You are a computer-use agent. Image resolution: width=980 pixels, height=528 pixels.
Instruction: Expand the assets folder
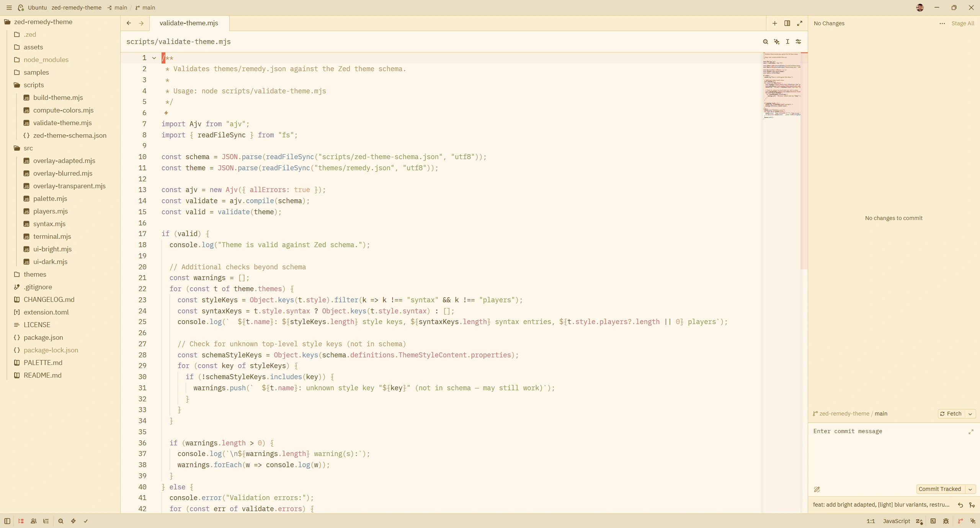(60, 47)
